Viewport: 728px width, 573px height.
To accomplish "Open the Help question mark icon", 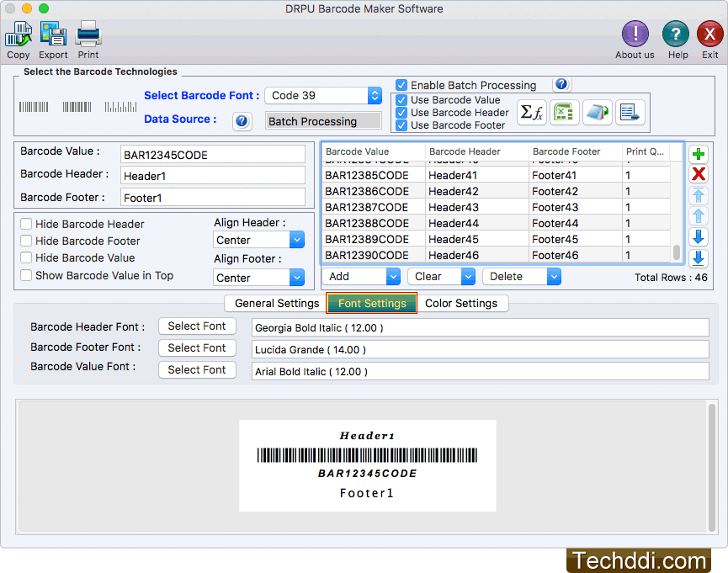I will (676, 34).
